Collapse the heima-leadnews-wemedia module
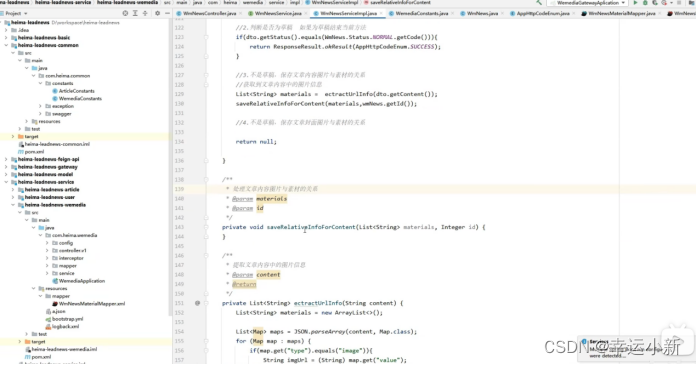696x365 pixels. pos(13,205)
